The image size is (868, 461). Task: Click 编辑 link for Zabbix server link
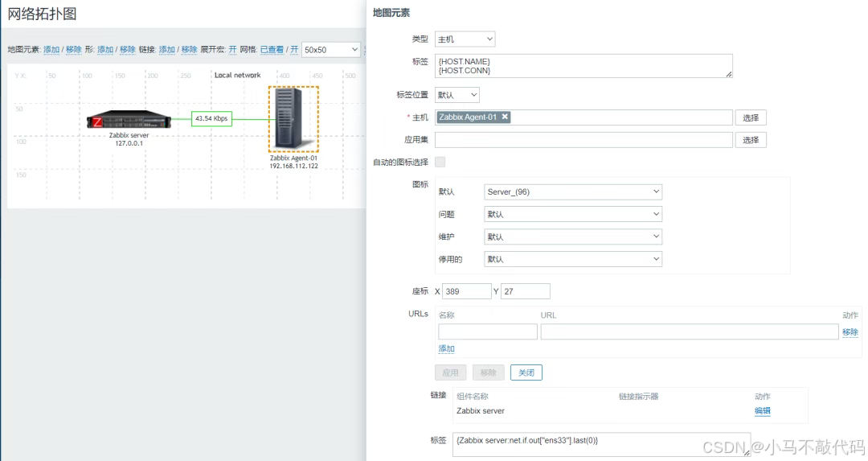point(762,410)
